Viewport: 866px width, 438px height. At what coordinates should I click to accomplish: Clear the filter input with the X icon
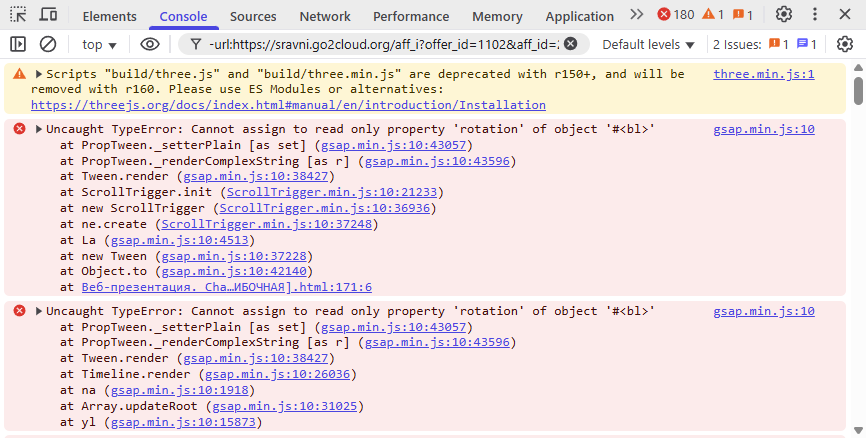(570, 44)
